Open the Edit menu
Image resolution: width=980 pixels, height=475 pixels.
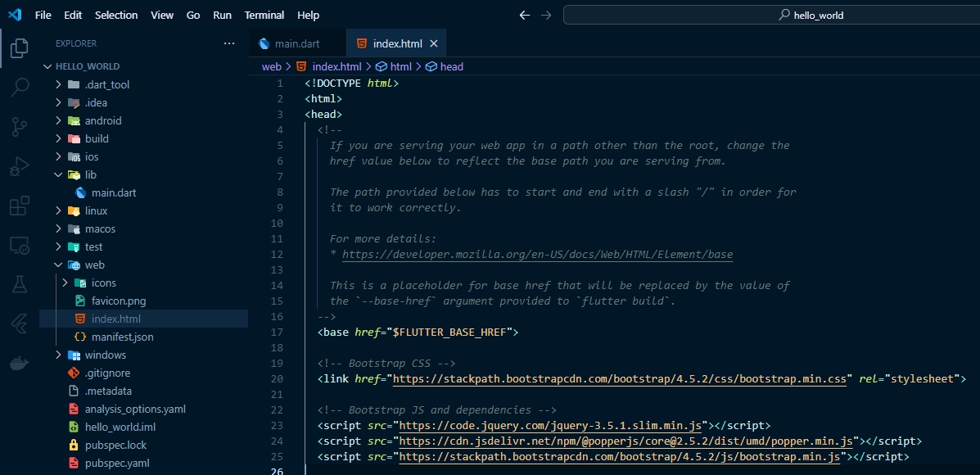click(73, 15)
